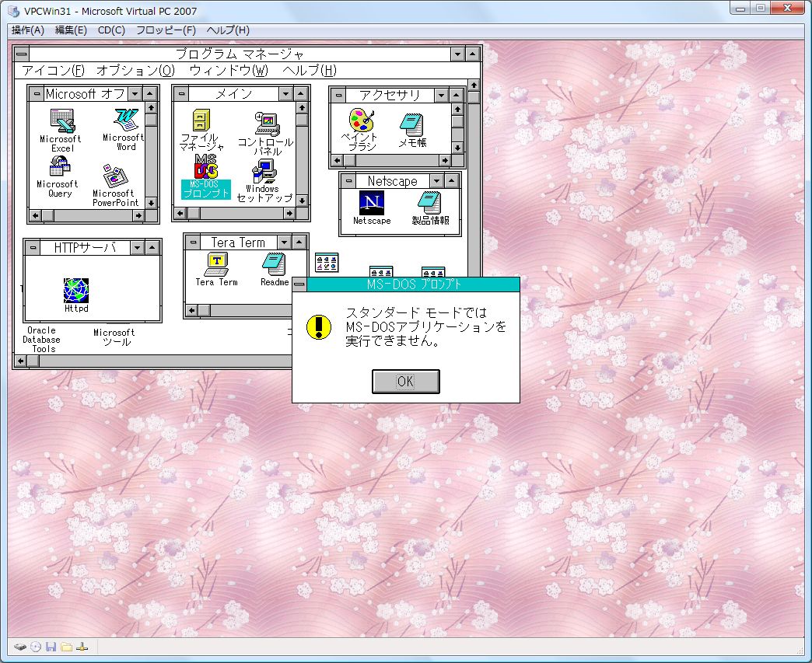
Task: Maximize the アクセサリ group with its up-arrow button
Action: click(x=457, y=96)
